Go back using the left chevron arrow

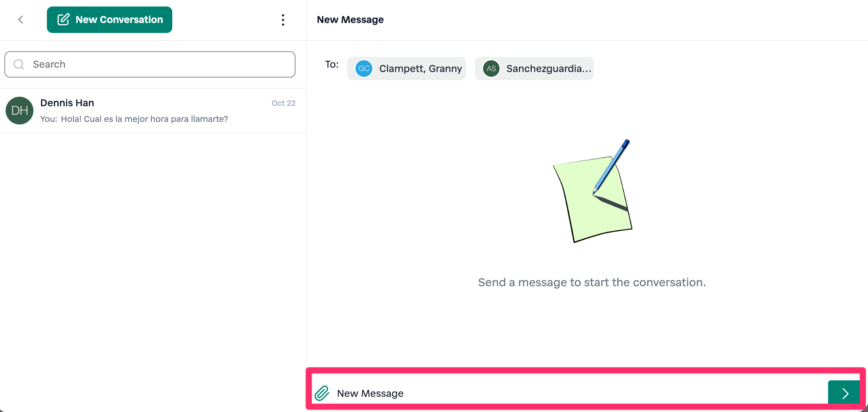[20, 20]
